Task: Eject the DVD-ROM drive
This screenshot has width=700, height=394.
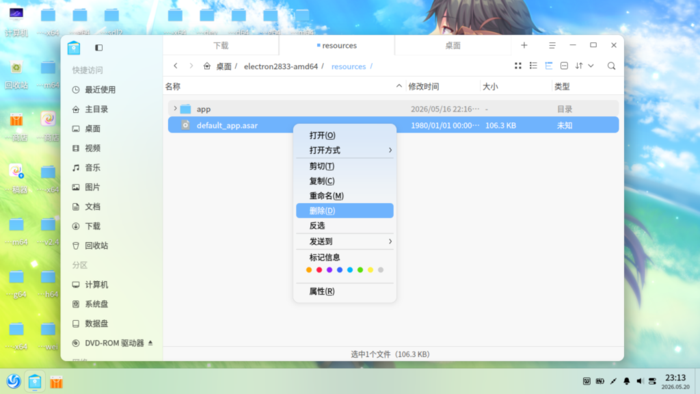Action: [150, 343]
